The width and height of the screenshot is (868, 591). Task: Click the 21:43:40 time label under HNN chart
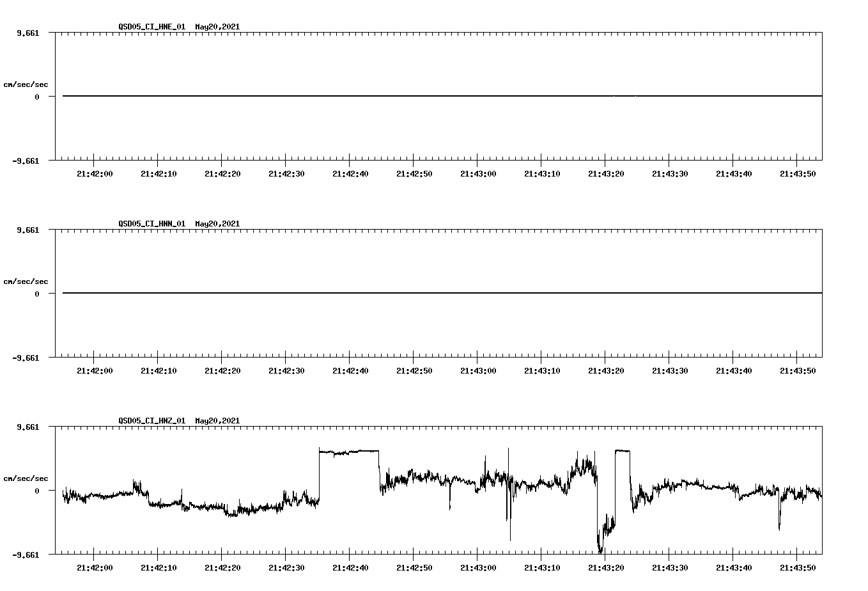click(x=734, y=370)
